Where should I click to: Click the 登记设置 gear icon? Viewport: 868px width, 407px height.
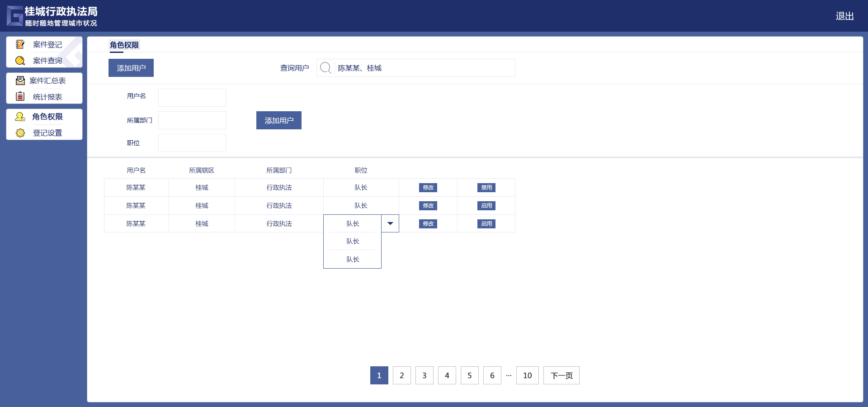20,133
